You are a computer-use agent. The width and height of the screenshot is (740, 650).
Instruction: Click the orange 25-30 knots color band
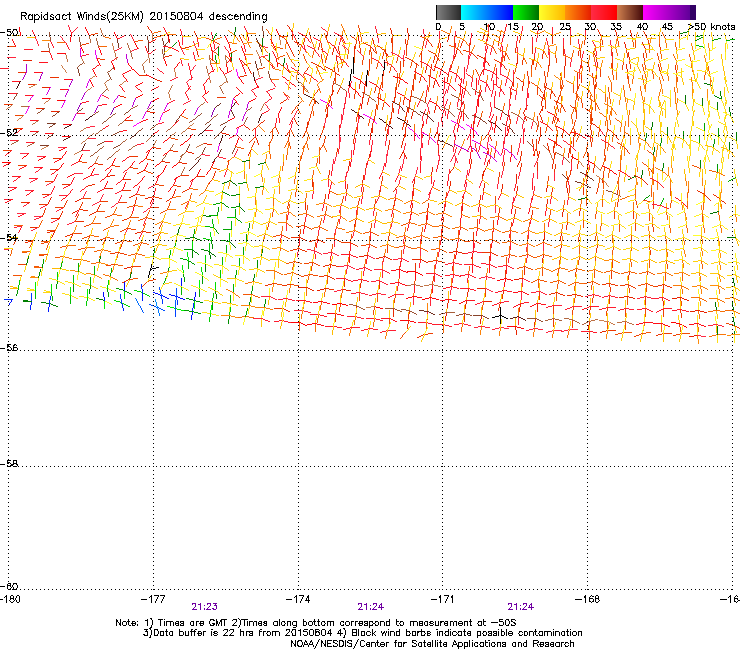(578, 12)
